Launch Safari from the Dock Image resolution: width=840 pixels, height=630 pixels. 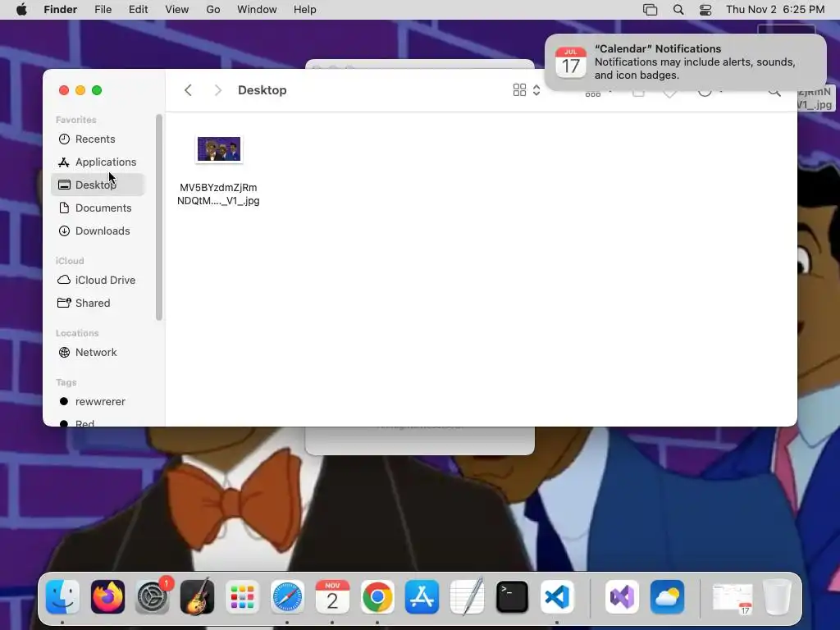(287, 597)
